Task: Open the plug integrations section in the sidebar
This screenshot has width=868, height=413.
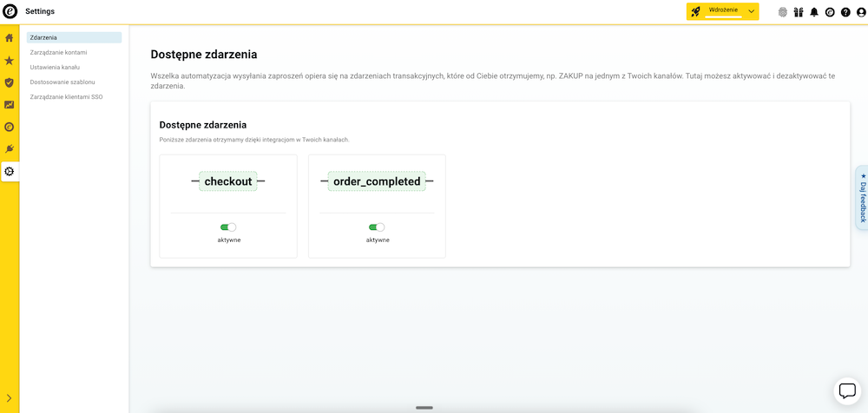Action: (x=9, y=149)
